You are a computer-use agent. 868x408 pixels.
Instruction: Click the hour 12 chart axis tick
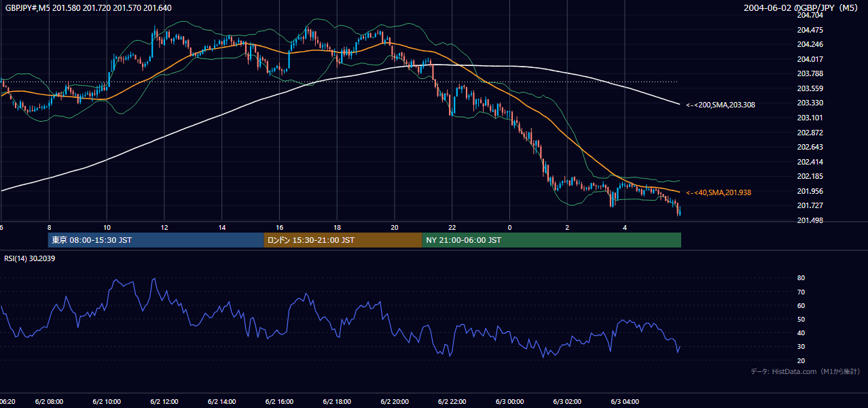coord(164,227)
